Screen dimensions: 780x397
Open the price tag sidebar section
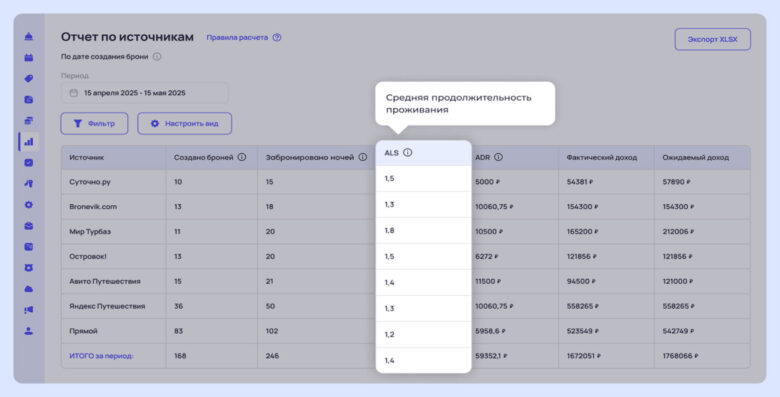(29, 79)
